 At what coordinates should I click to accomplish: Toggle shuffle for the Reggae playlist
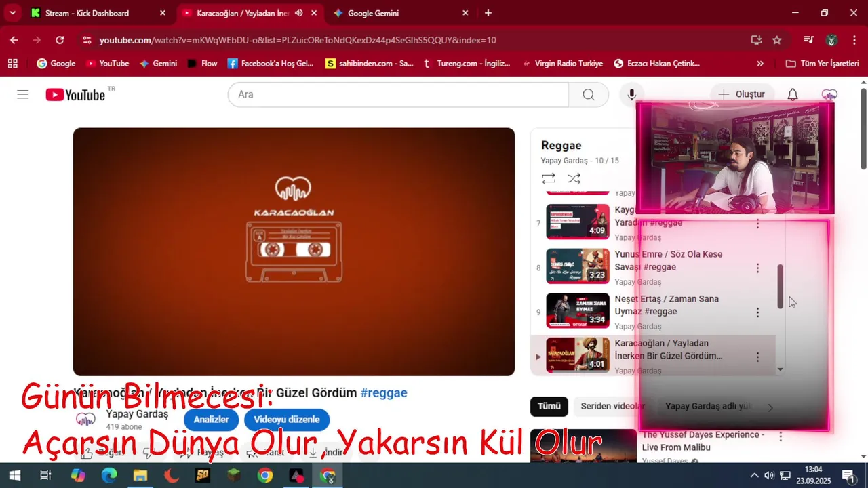pyautogui.click(x=574, y=178)
